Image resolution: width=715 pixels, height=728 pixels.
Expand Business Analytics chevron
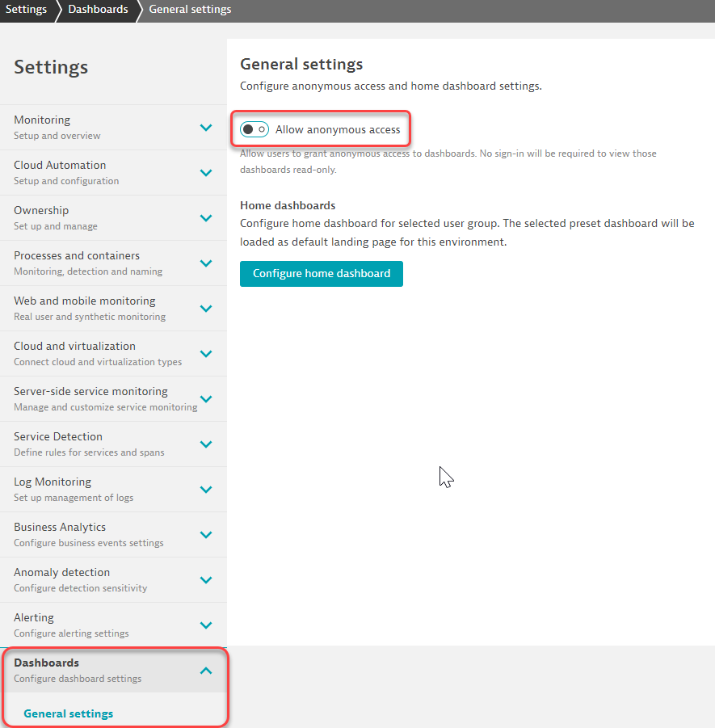pyautogui.click(x=206, y=535)
